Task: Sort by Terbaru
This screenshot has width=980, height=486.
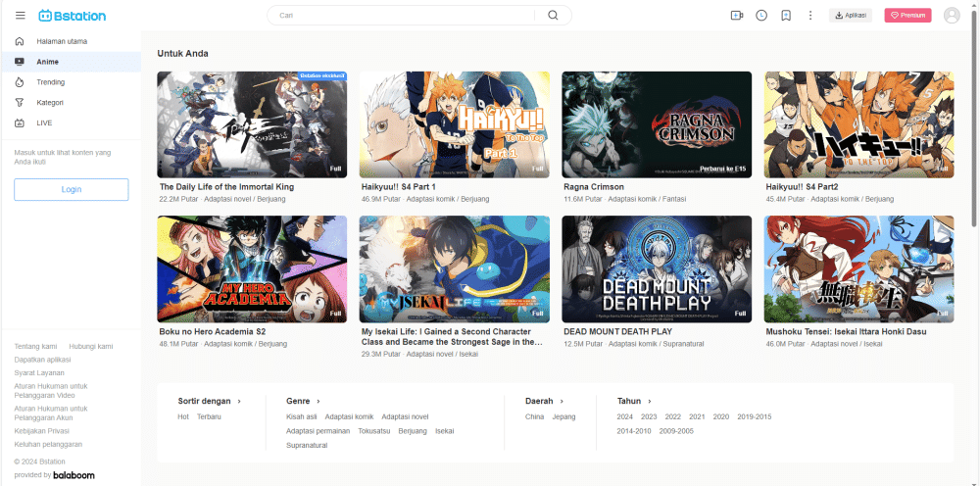Action: [x=209, y=416]
